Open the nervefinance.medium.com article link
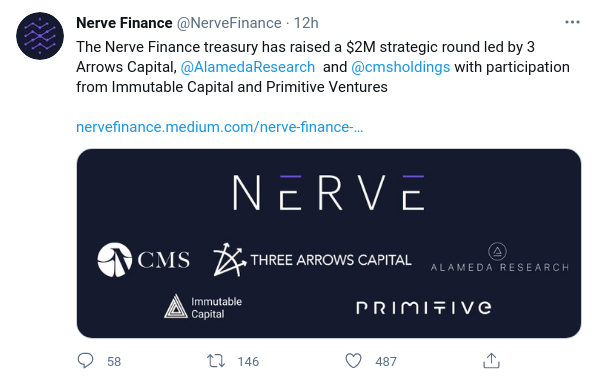 220,127
